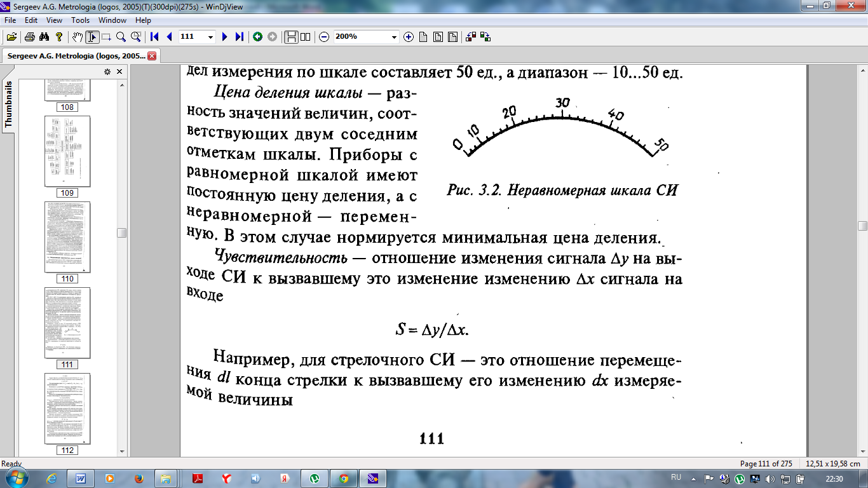Close the thumbnails panel
Viewport: 868px width, 488px height.
[x=119, y=72]
